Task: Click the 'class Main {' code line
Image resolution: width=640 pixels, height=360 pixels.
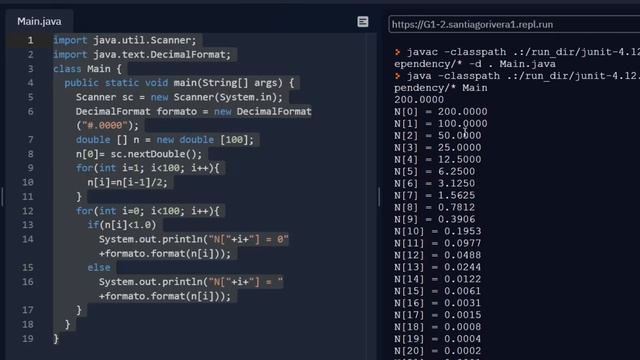Action: 87,69
